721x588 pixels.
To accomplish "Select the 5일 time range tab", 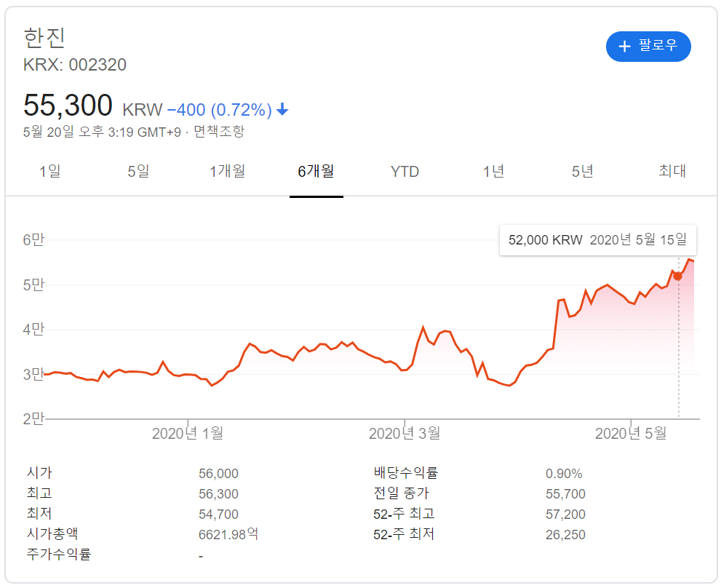I will 138,172.
